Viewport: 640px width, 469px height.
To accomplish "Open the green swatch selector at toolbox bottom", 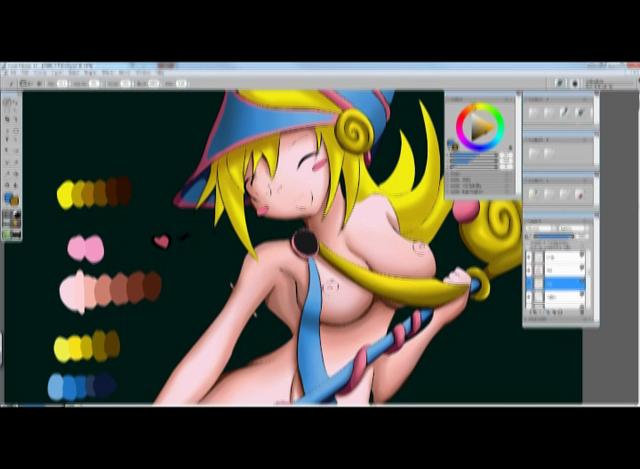I will click(x=8, y=235).
